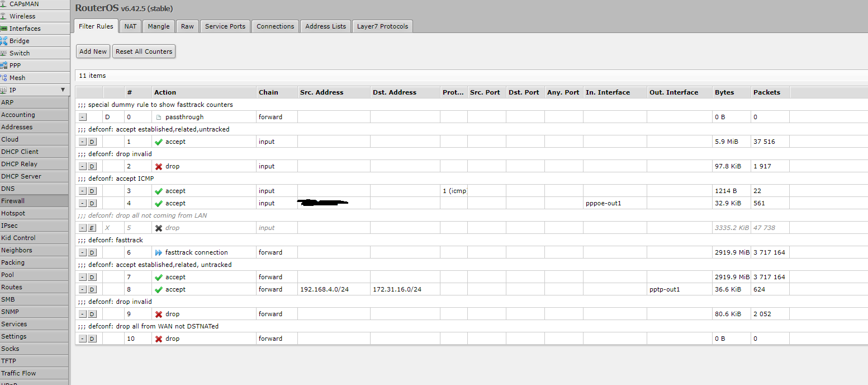This screenshot has height=385, width=868.
Task: Click accept checkmark in pptp-out1 rule
Action: (x=159, y=289)
